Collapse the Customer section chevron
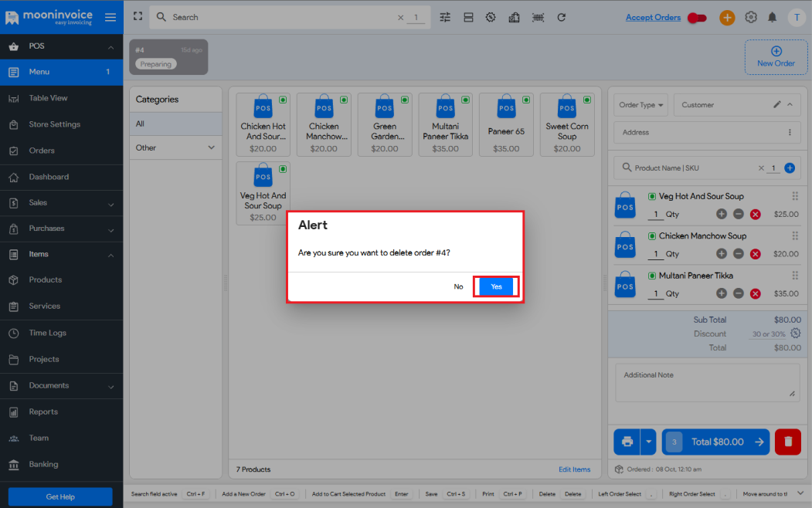This screenshot has height=508, width=812. pyautogui.click(x=790, y=104)
